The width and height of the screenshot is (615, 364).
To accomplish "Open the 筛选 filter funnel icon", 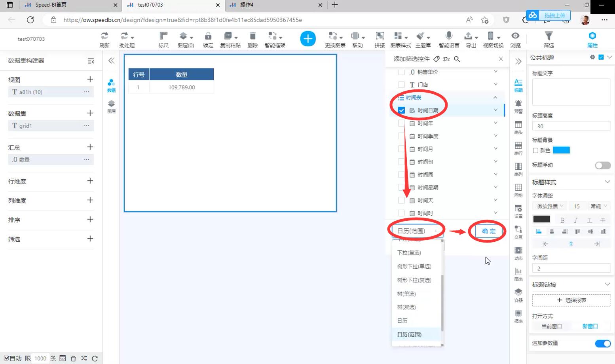I will [549, 36].
